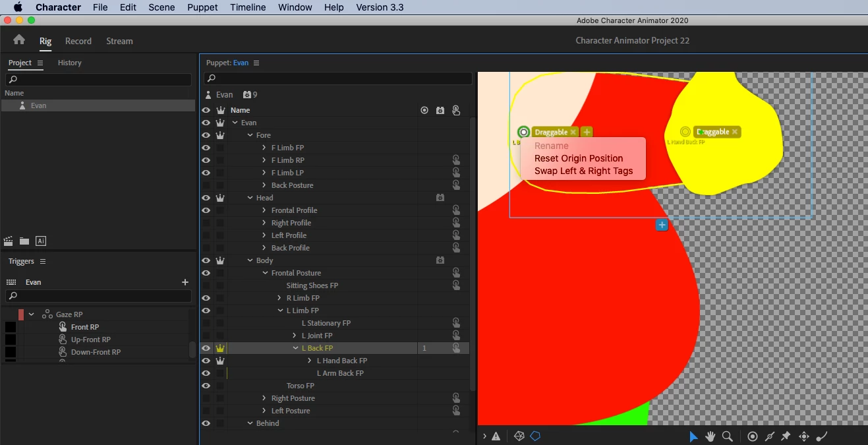The image size is (868, 445).
Task: Focus the Puppet panel search field
Action: pos(337,78)
